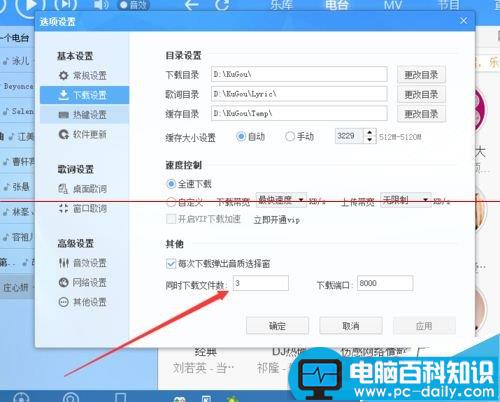Select 全速下载 speed option

189,184
